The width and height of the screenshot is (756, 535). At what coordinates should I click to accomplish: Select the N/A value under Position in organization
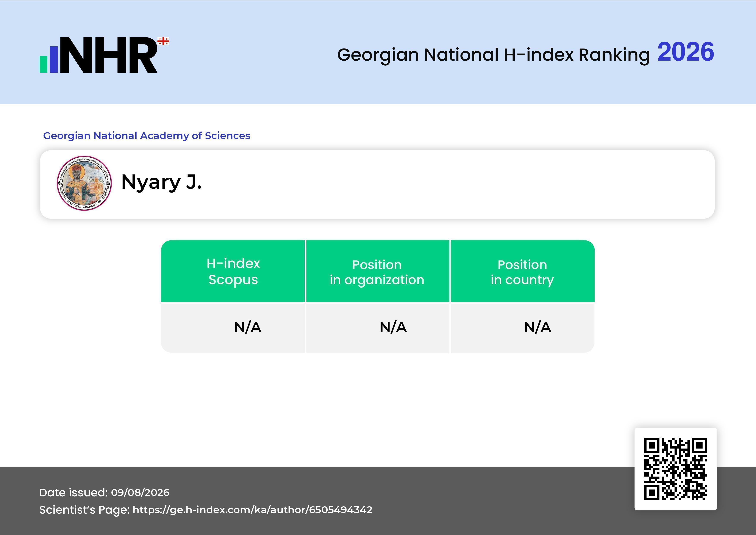(x=393, y=327)
